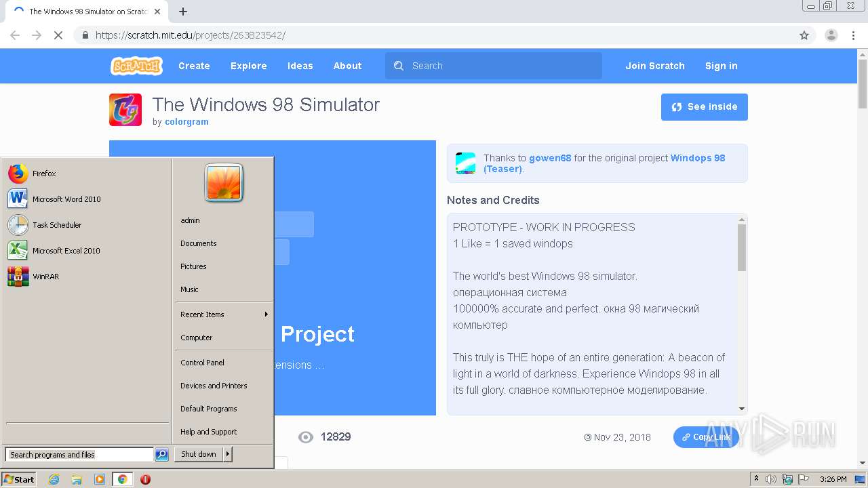Click the Notes and Credits scrollbar thumb
The image size is (868, 488).
741,247
